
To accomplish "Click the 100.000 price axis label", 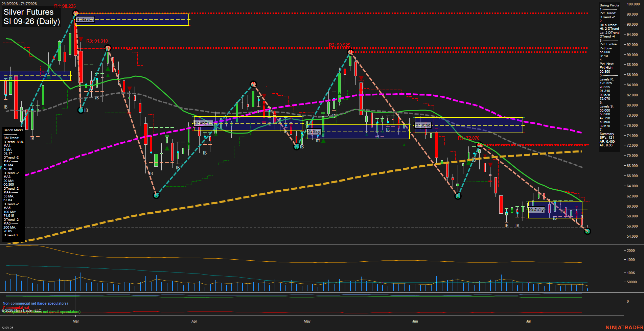I will (x=633, y=4).
